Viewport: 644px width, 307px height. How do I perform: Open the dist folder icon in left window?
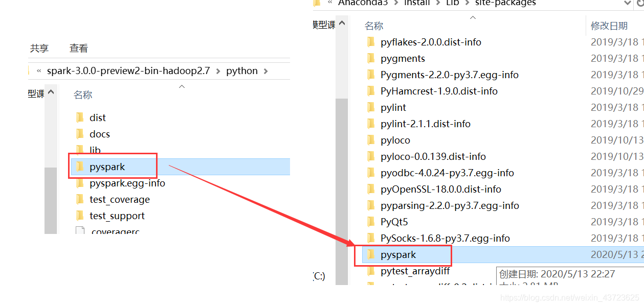(x=80, y=117)
